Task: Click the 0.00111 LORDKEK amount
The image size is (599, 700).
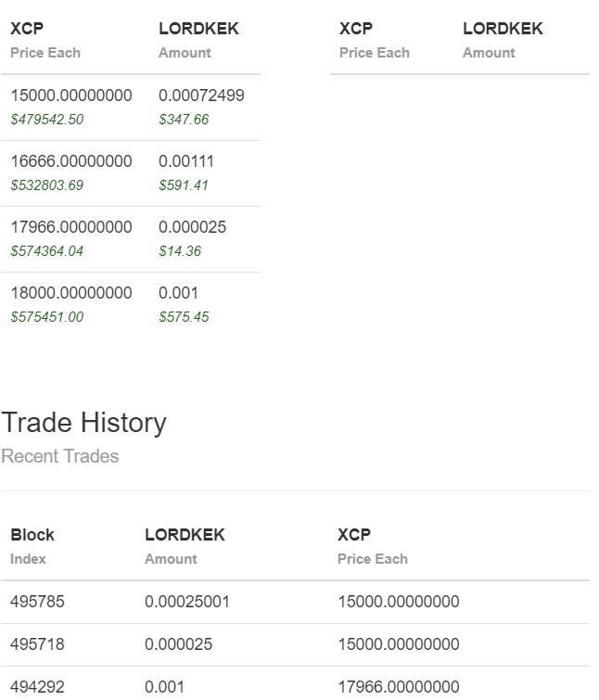Action: pos(186,161)
